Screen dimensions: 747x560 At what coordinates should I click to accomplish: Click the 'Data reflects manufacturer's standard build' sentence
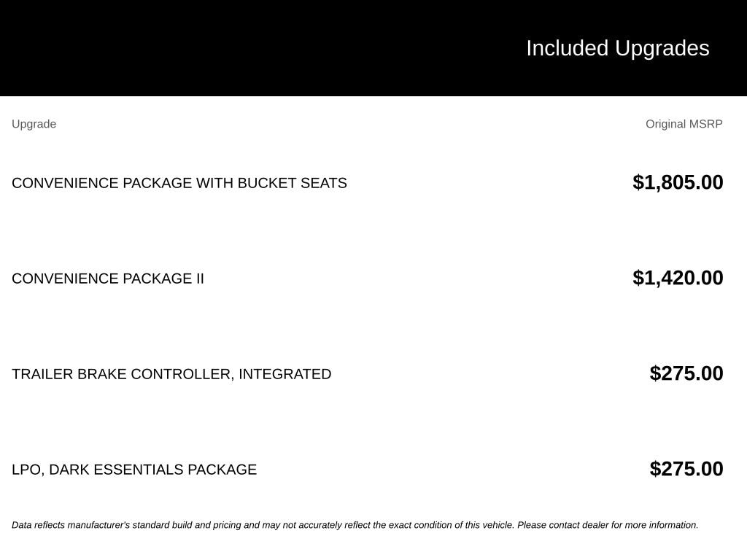[263, 525]
